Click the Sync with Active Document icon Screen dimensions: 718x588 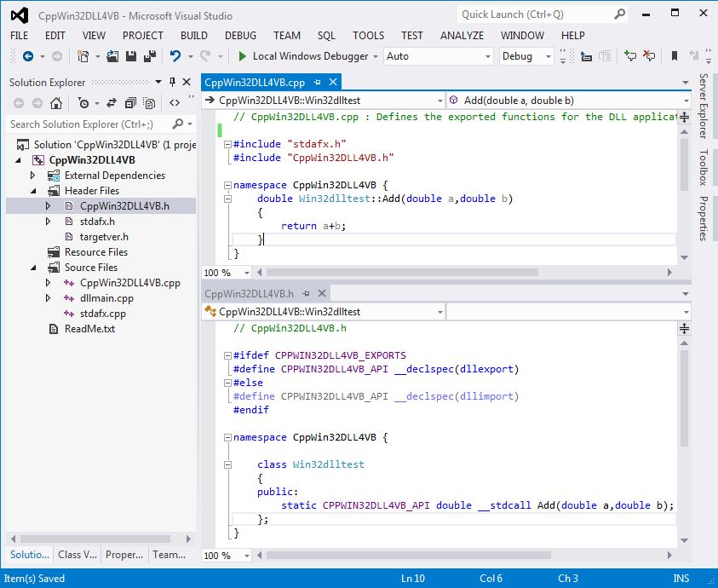pyautogui.click(x=112, y=103)
